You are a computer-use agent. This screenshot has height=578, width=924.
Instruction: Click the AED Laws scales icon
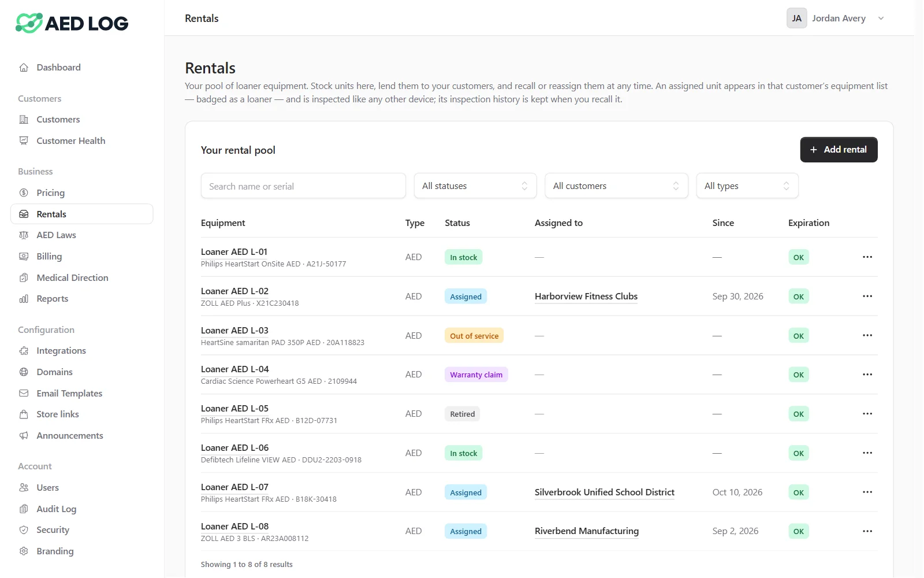tap(24, 235)
